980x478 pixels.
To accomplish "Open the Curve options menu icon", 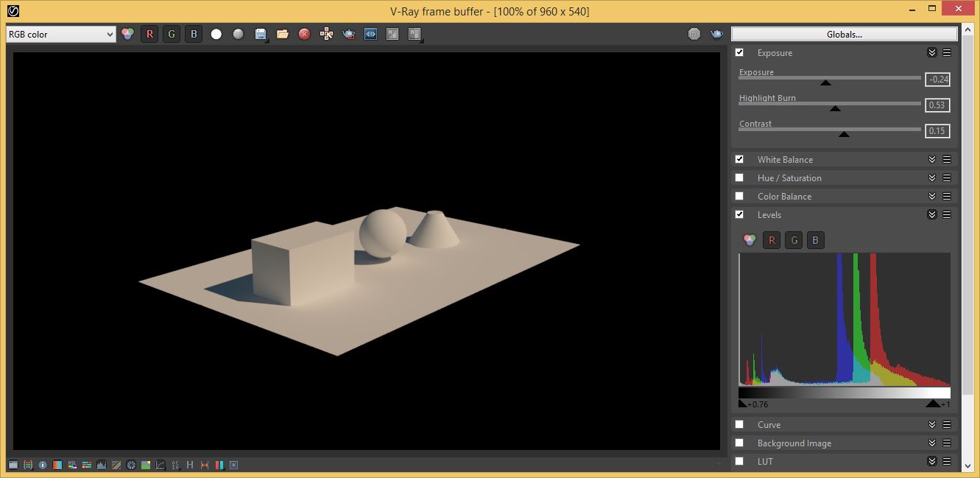I will [947, 425].
